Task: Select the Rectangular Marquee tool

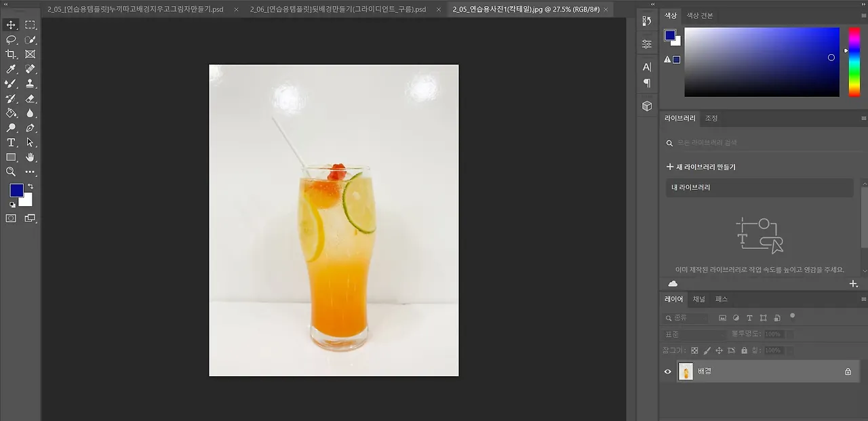Action: pyautogui.click(x=31, y=25)
